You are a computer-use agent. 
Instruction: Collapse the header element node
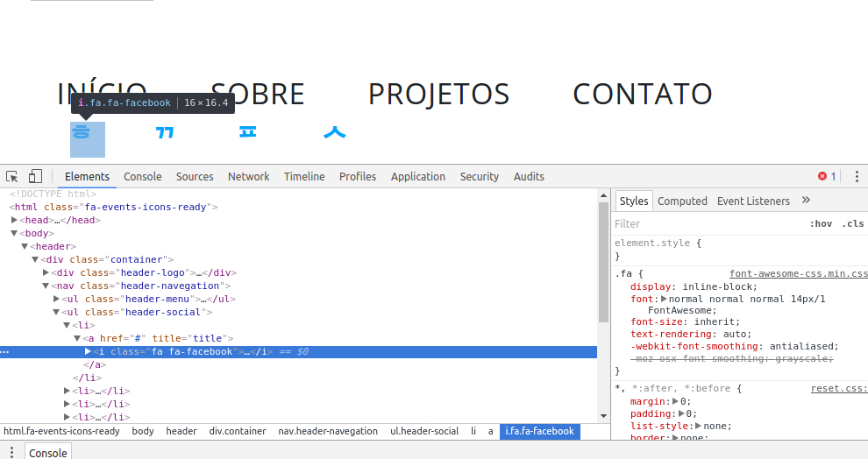point(25,246)
